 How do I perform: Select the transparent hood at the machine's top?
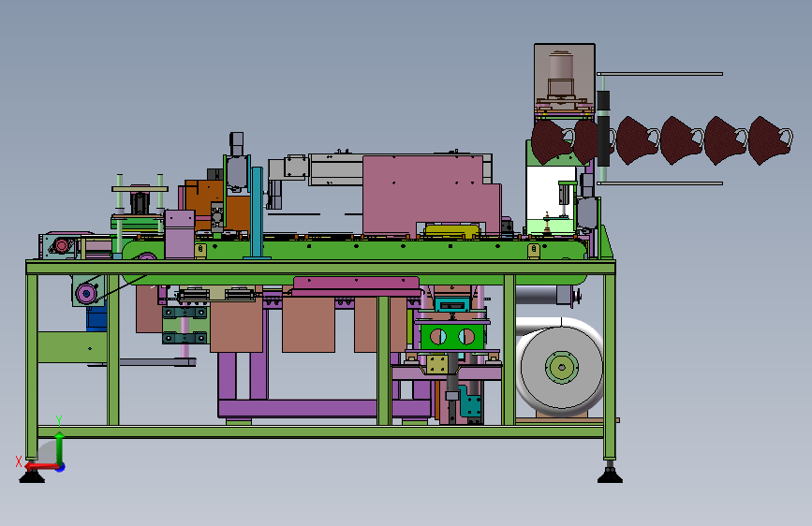tap(565, 77)
